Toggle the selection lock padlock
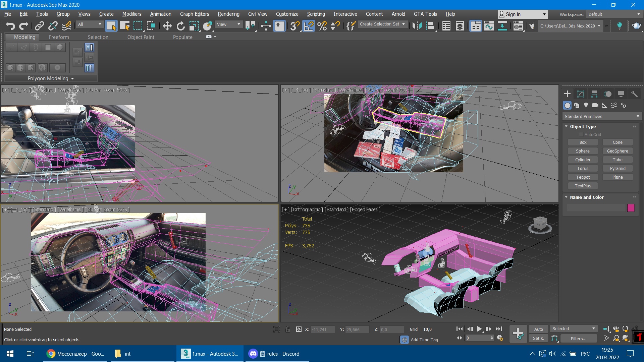 point(288,329)
